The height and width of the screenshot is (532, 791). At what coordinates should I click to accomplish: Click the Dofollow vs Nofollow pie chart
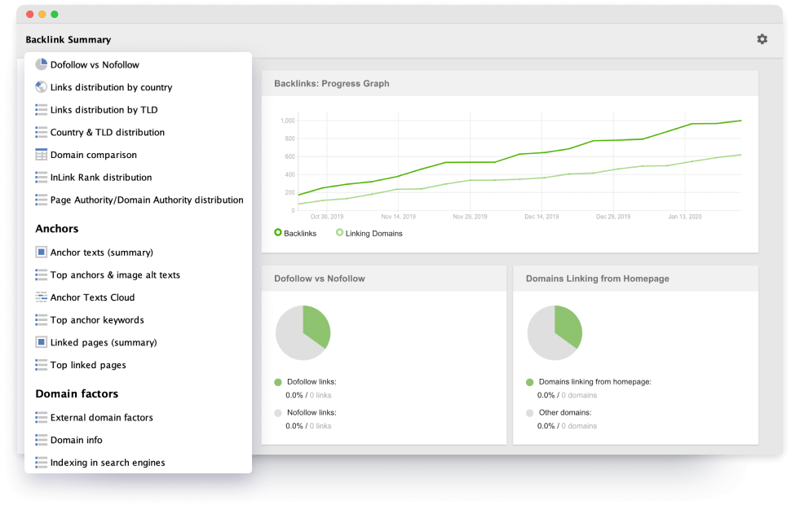click(303, 332)
